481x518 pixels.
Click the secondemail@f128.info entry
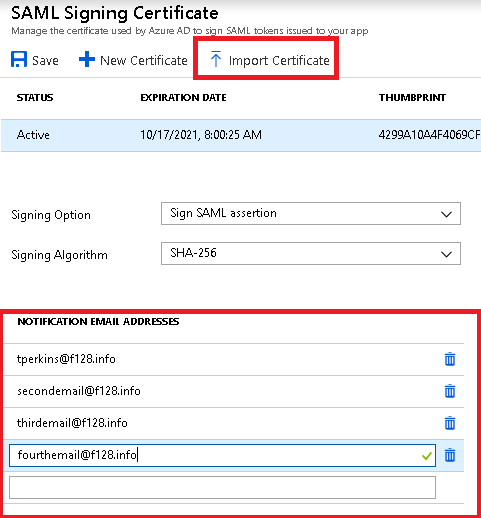[x=79, y=391]
